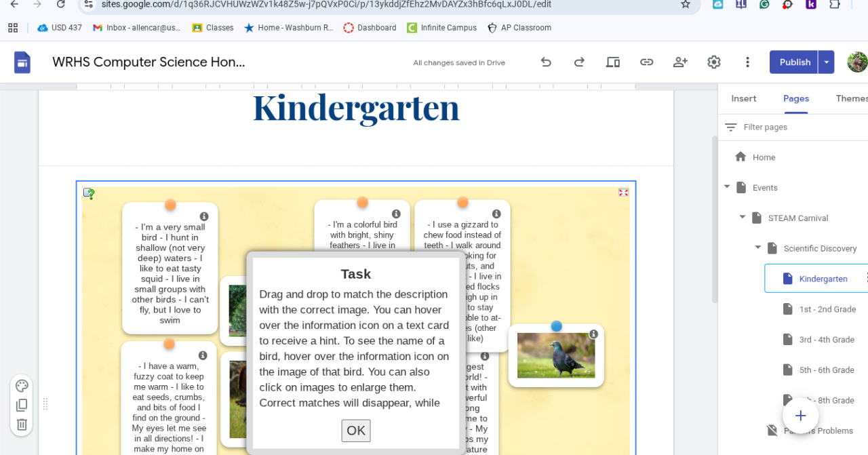This screenshot has width=868, height=455.
Task: Click the Google Sites home logo
Action: pyautogui.click(x=22, y=62)
